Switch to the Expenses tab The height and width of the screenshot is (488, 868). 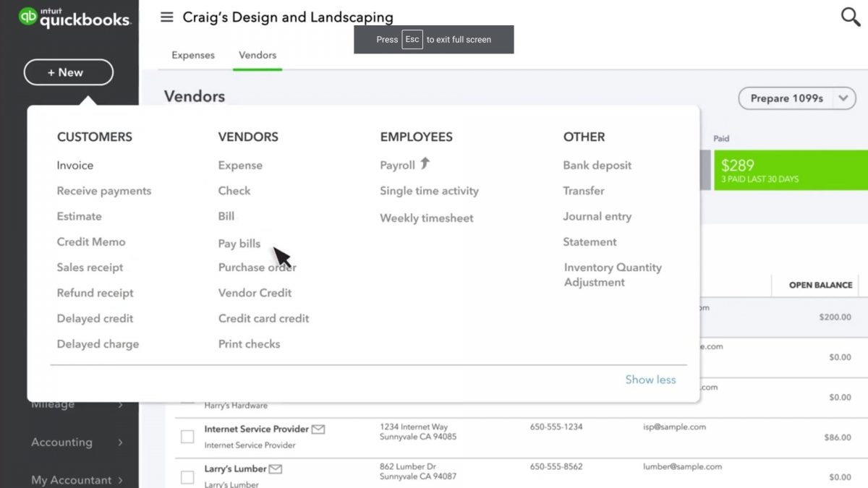[193, 55]
